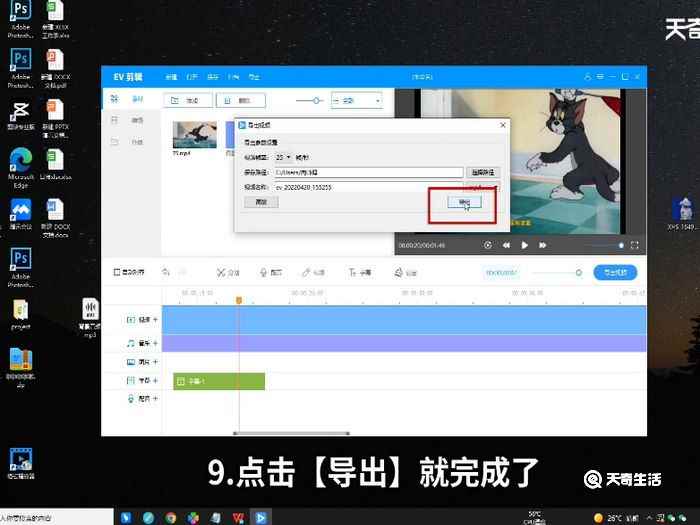Open the last menu item in EV title bar
The width and height of the screenshot is (700, 525).
(254, 77)
